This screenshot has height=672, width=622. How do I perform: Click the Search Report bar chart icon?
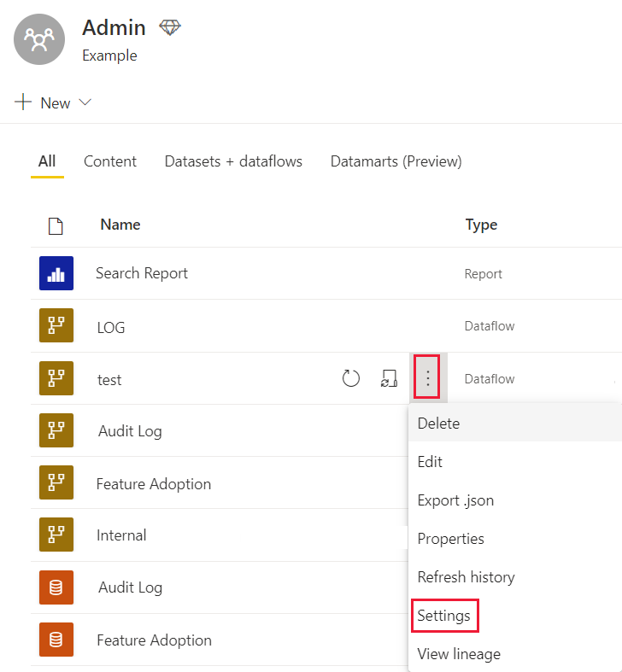click(x=56, y=273)
